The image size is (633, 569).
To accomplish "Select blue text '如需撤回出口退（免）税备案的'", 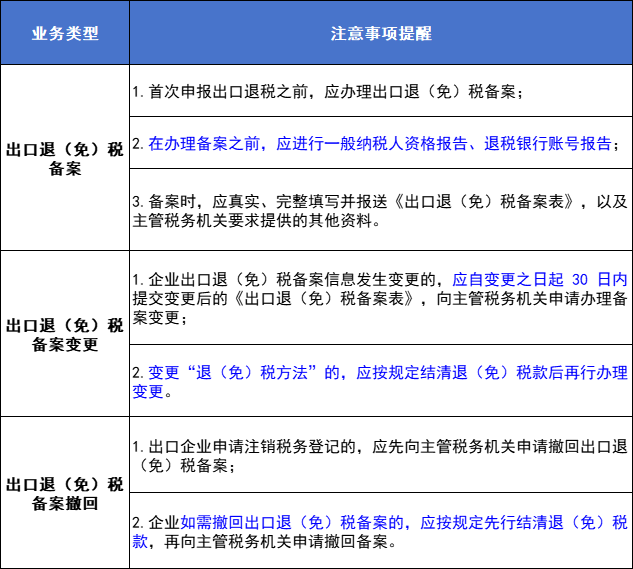I will (292, 523).
